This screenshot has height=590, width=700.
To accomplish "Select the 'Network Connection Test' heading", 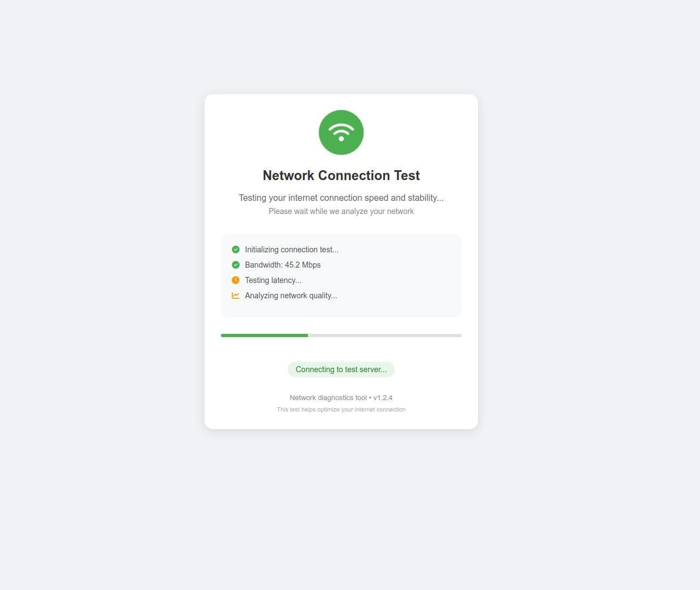I will click(x=341, y=176).
